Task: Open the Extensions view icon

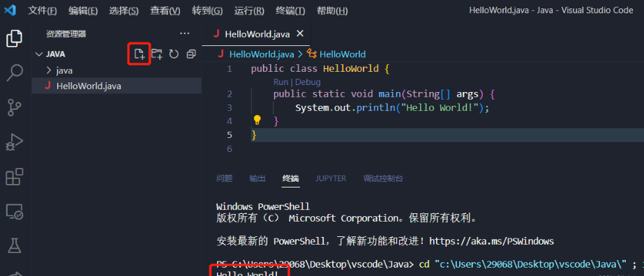Action: 15,177
